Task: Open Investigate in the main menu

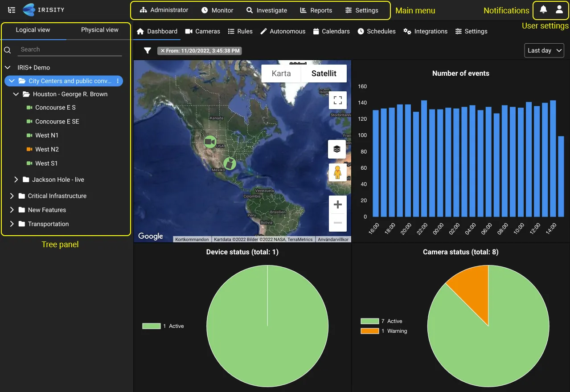Action: pos(267,10)
